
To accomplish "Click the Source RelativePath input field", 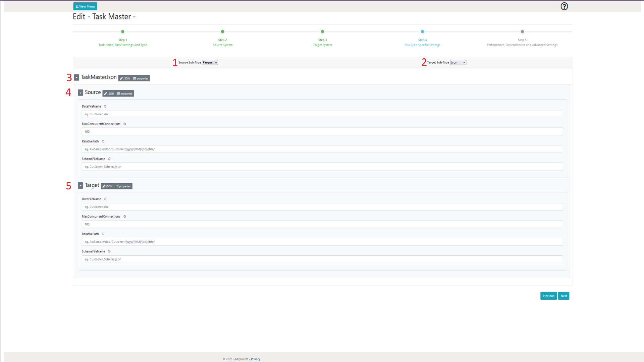I will pyautogui.click(x=322, y=149).
